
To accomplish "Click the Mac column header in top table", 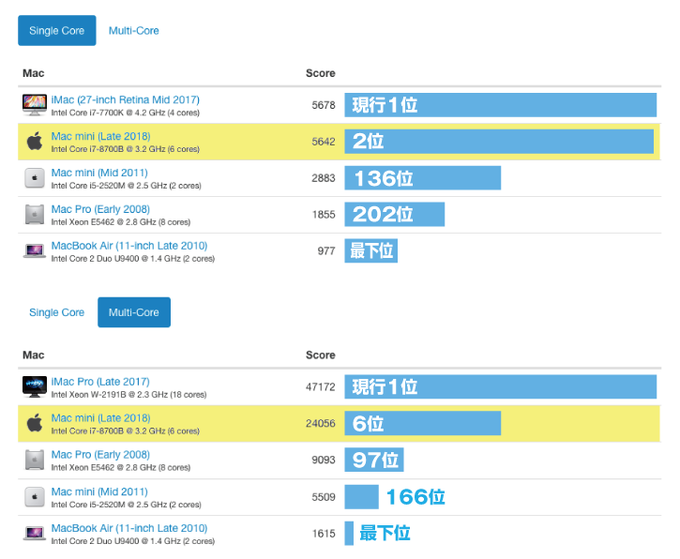I will coord(33,73).
